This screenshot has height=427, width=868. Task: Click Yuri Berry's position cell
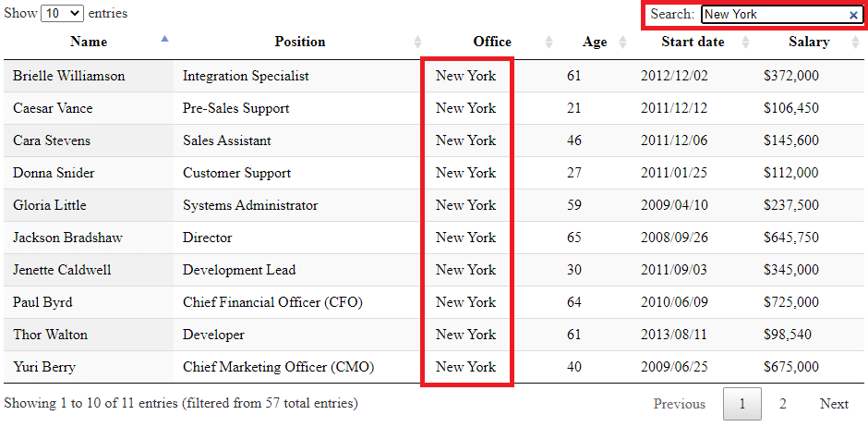[278, 367]
